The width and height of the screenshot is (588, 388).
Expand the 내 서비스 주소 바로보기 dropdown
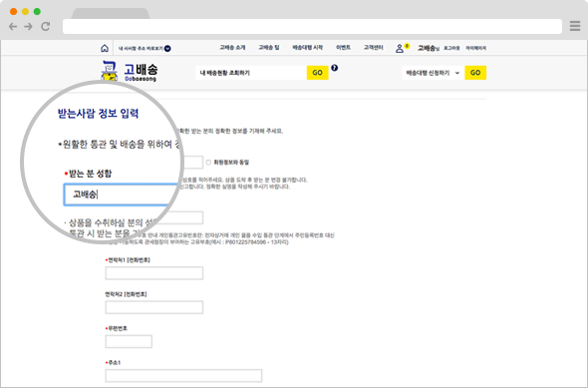(145, 49)
